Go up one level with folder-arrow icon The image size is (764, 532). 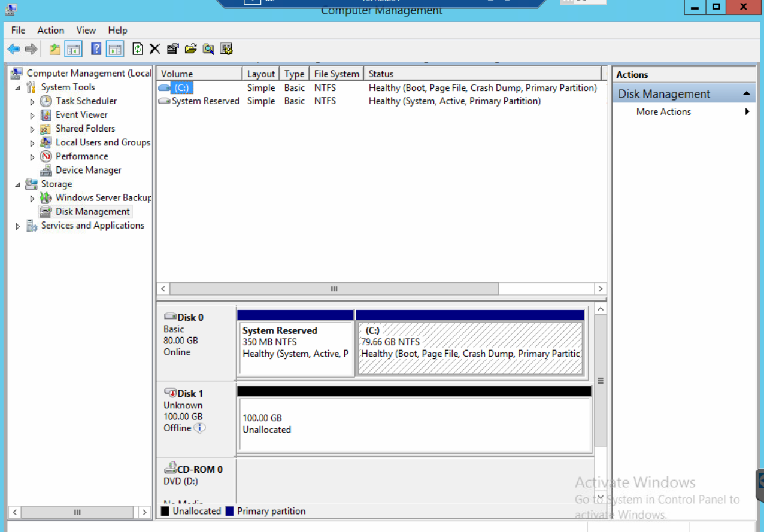click(x=55, y=49)
